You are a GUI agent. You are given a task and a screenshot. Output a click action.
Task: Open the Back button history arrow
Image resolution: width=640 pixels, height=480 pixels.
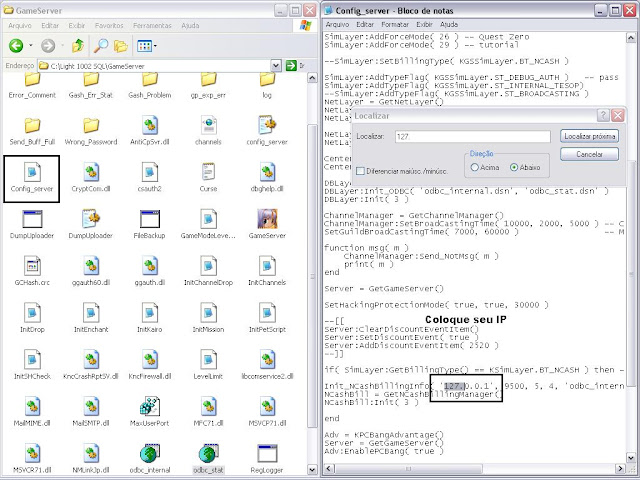point(31,45)
